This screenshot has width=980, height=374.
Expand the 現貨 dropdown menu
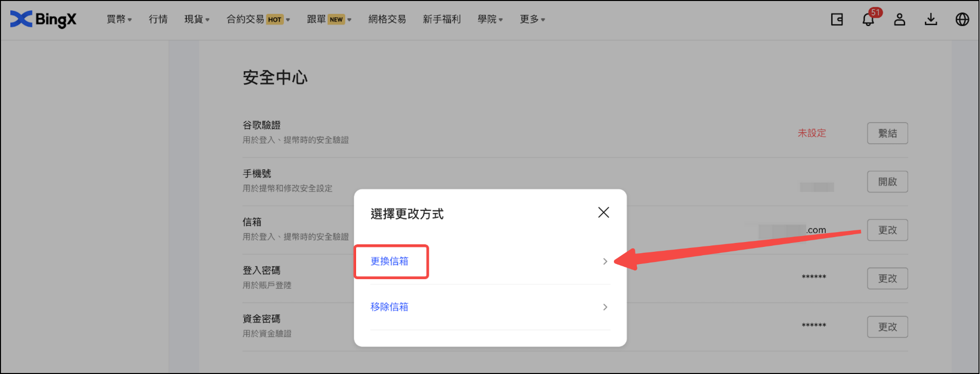[x=196, y=20]
